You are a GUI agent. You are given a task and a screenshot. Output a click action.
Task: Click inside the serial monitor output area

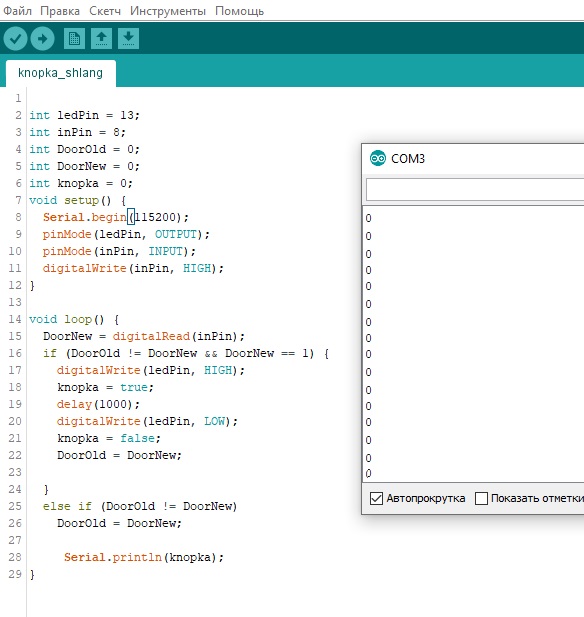473,344
